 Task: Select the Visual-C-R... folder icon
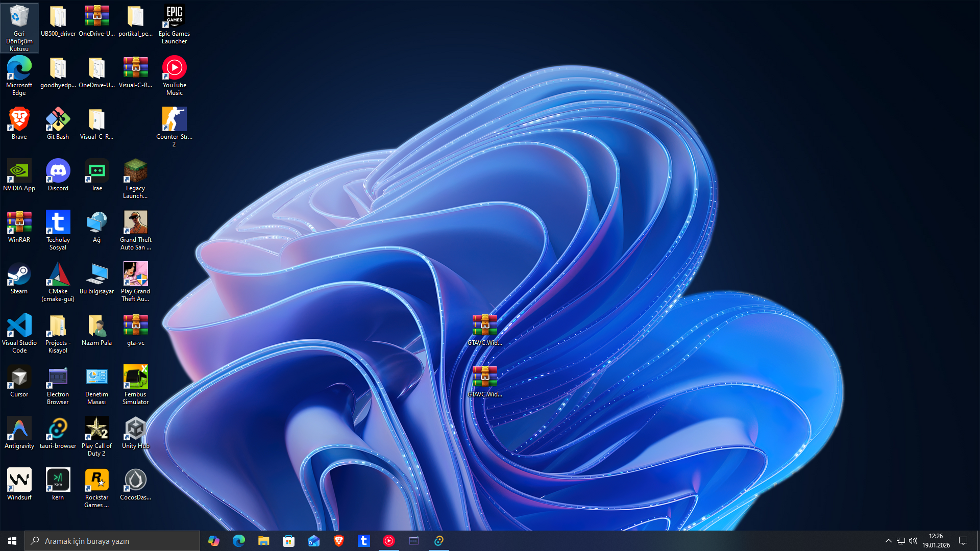pyautogui.click(x=96, y=123)
